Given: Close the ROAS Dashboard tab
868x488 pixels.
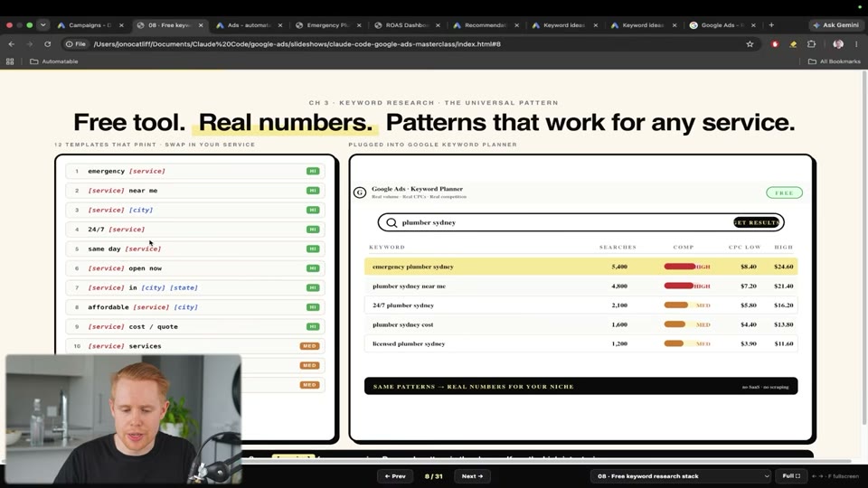Looking at the screenshot, I should point(438,25).
